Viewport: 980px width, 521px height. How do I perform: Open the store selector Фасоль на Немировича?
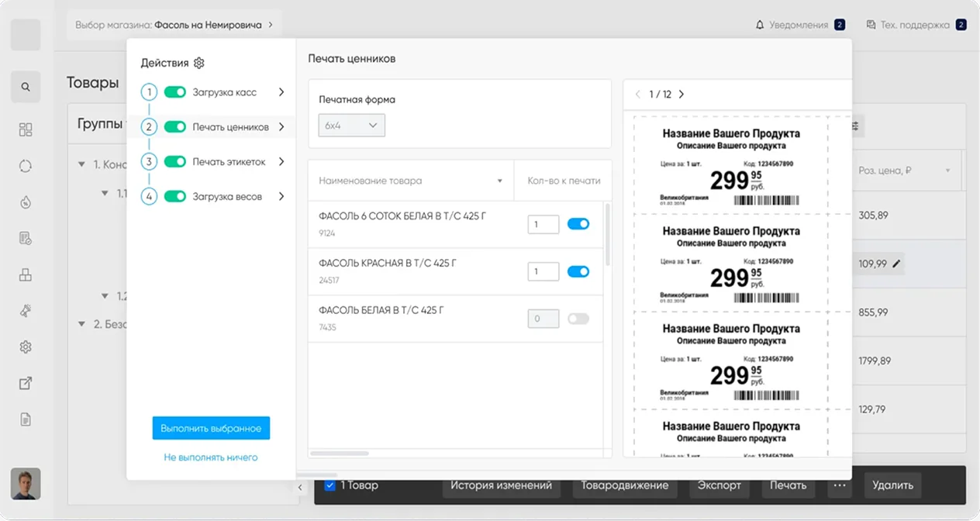pos(174,25)
